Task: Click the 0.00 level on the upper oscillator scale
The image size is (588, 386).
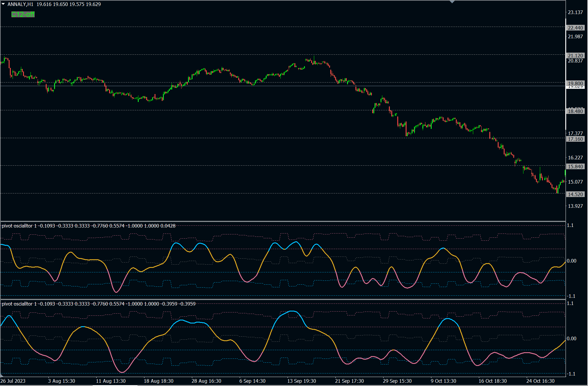Action: click(572, 261)
